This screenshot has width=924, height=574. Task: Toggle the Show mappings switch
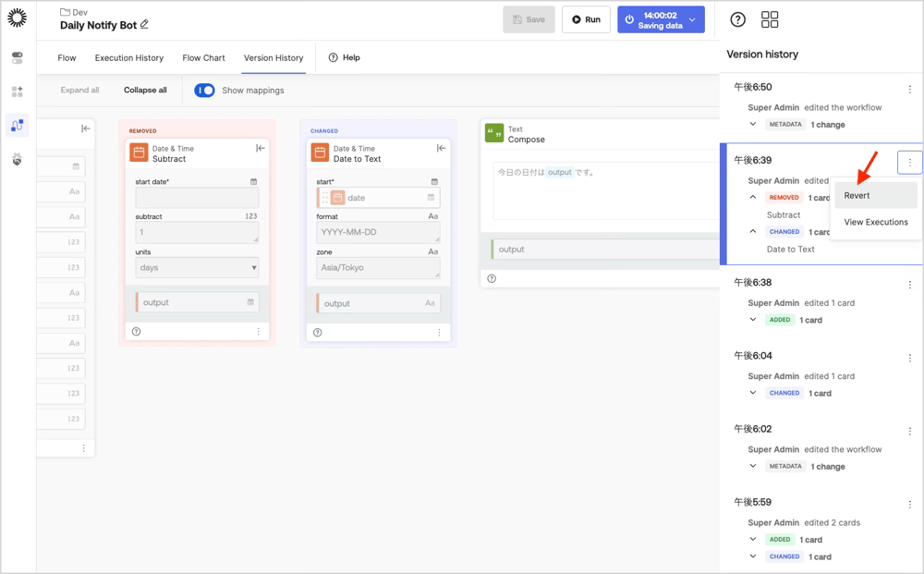[x=204, y=91]
